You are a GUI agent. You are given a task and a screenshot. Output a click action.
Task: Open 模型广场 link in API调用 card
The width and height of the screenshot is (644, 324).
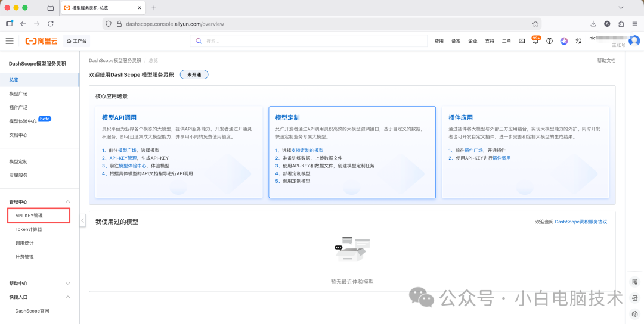128,151
